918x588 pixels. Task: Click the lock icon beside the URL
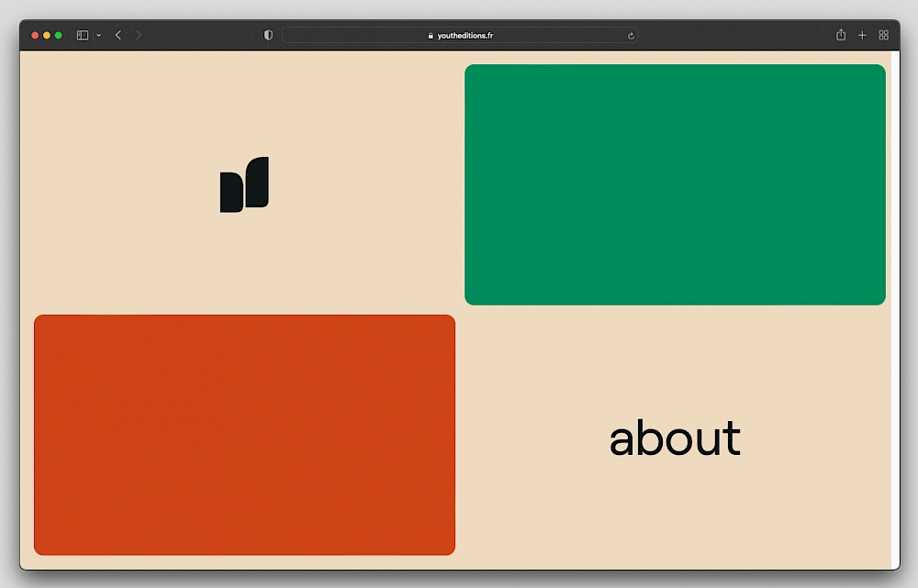pos(431,36)
